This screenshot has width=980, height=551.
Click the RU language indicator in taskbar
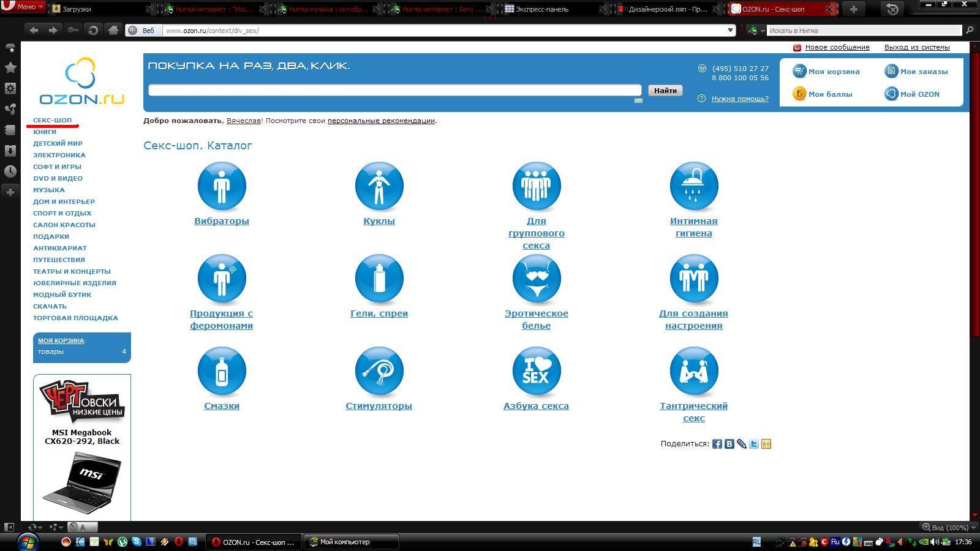(x=756, y=542)
